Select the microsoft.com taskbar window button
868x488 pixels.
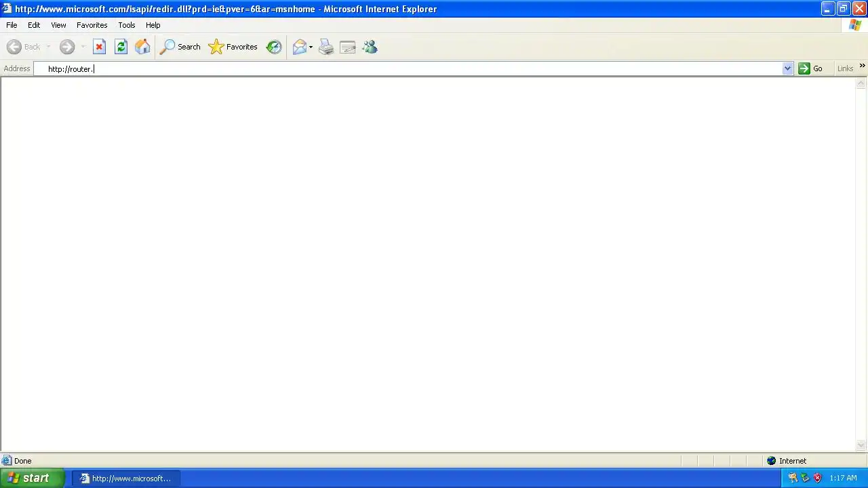[125, 478]
